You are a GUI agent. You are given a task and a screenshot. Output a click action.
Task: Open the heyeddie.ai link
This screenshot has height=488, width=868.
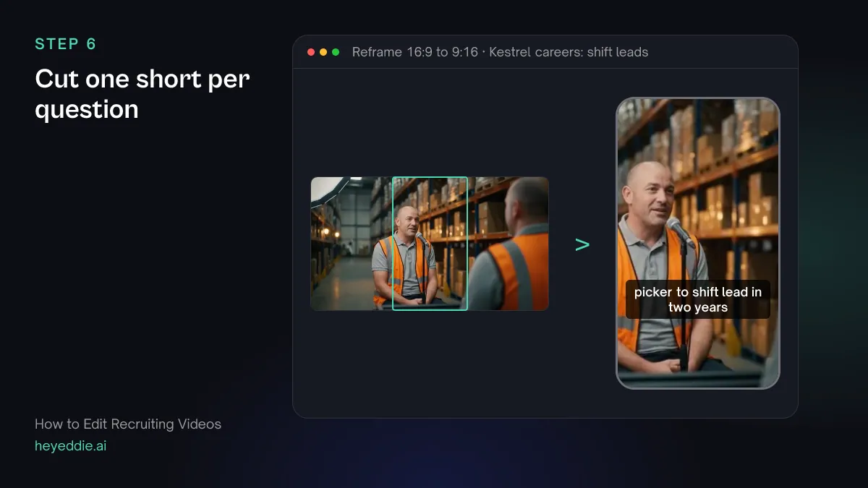[x=70, y=445]
